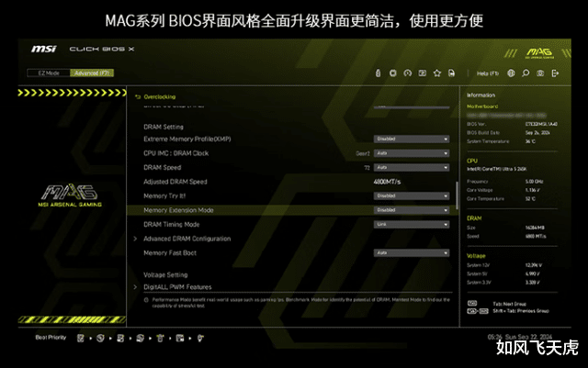The width and height of the screenshot is (588, 368).
Task: Open the gauge performance icon in toolbar
Action: tap(408, 73)
